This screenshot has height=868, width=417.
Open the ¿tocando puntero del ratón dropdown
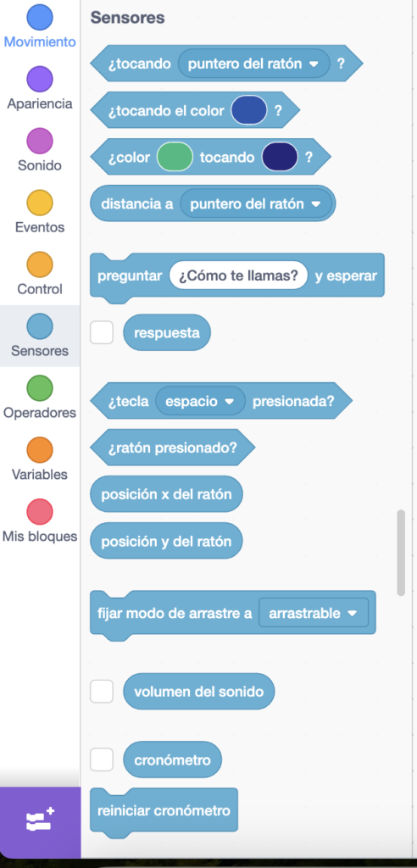click(253, 64)
